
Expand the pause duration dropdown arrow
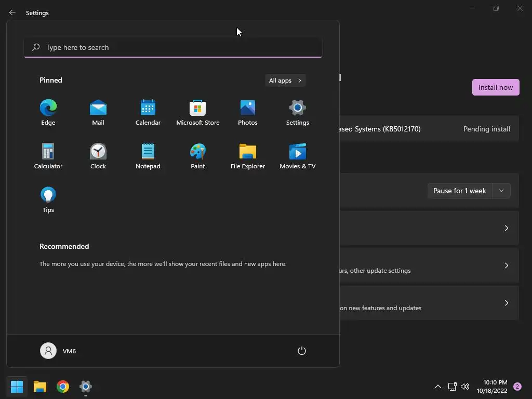501,191
